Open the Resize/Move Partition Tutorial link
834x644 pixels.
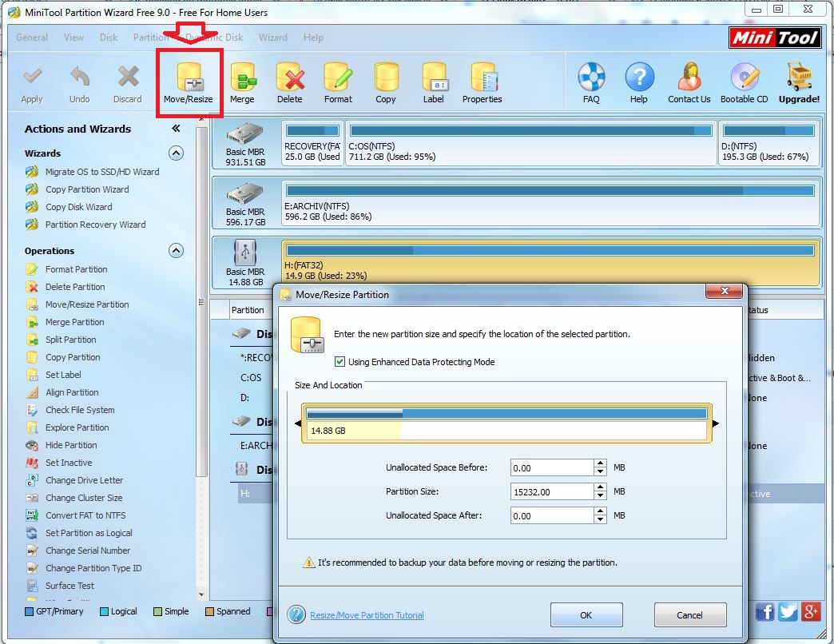point(367,615)
